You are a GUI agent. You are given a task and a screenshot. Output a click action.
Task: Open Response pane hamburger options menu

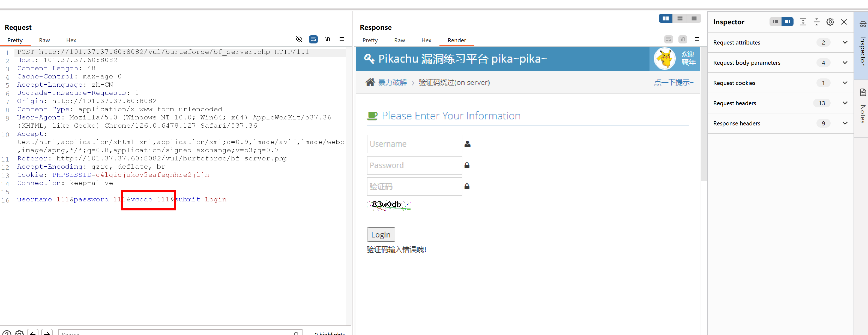[x=697, y=39]
